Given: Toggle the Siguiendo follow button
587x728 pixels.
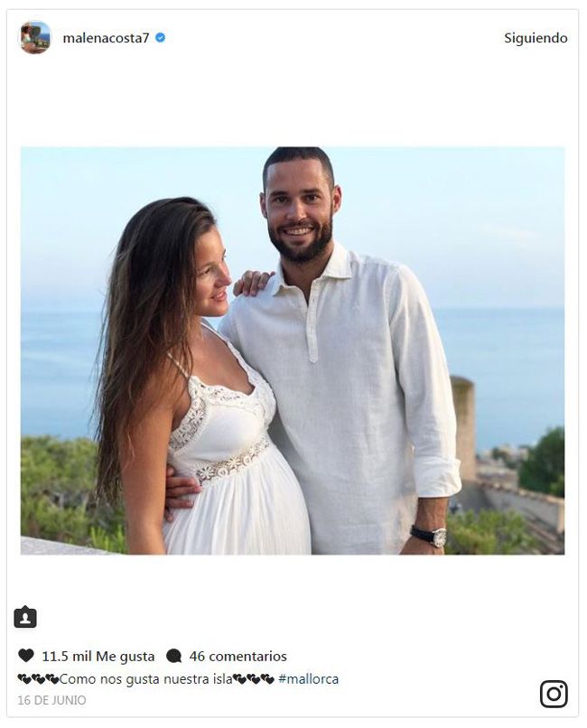Looking at the screenshot, I should pyautogui.click(x=536, y=38).
